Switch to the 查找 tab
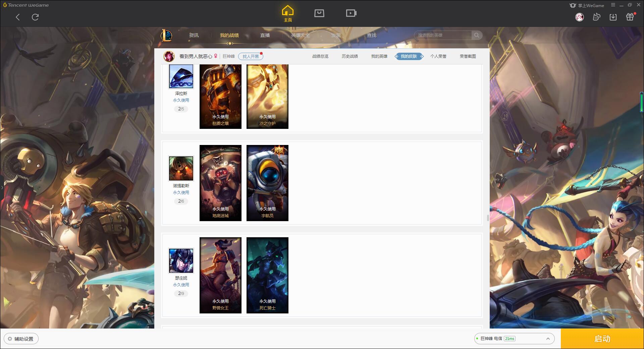 [x=372, y=35]
